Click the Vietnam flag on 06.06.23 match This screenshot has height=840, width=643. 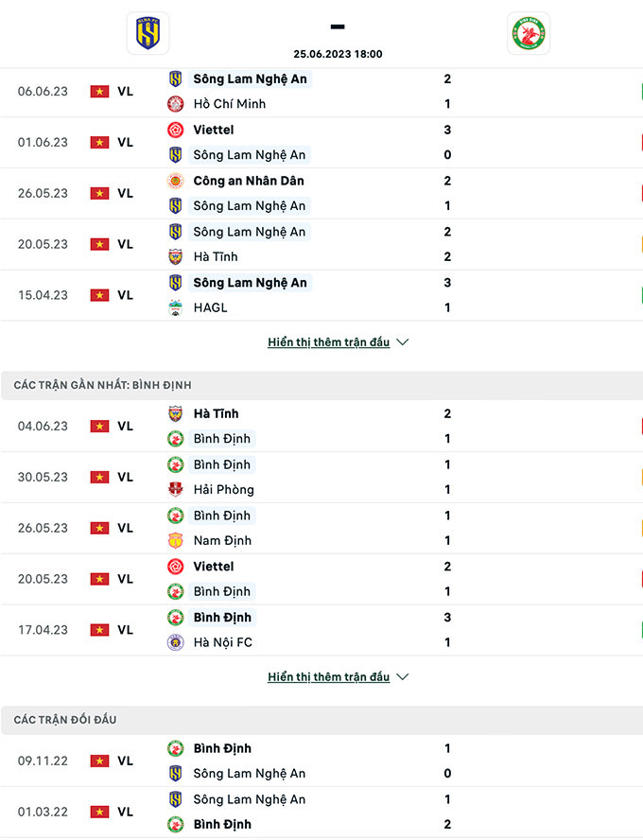click(99, 92)
